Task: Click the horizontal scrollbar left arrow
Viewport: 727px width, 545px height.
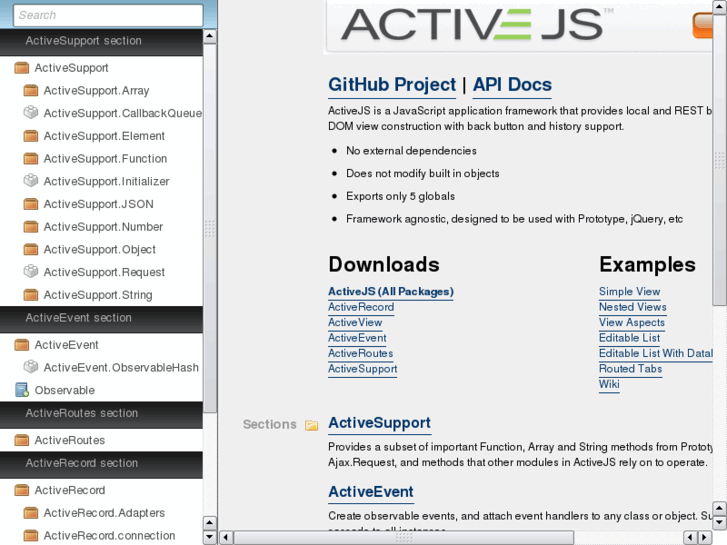Action: coord(226,538)
